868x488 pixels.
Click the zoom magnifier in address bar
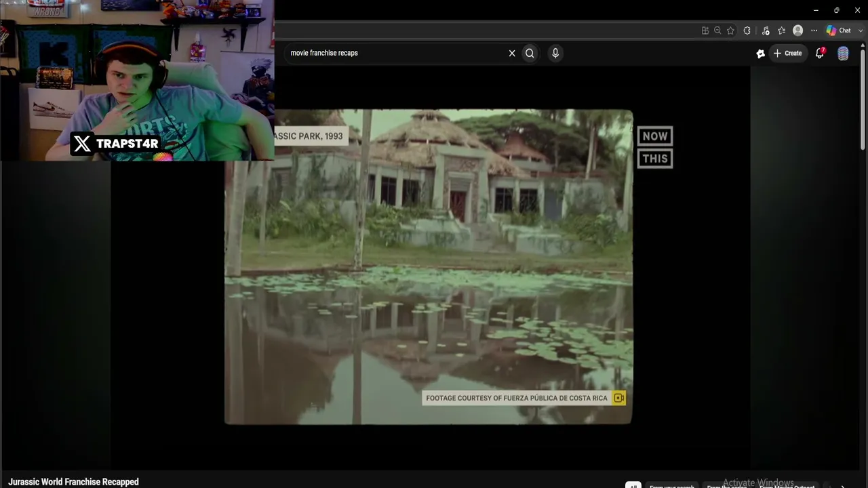coord(717,30)
